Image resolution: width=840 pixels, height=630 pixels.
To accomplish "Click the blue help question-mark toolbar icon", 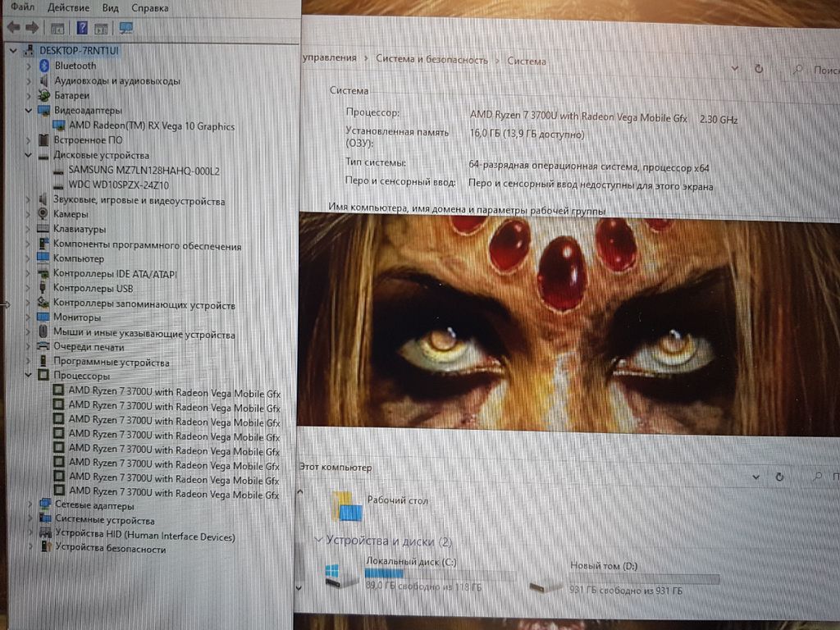I will point(82,27).
